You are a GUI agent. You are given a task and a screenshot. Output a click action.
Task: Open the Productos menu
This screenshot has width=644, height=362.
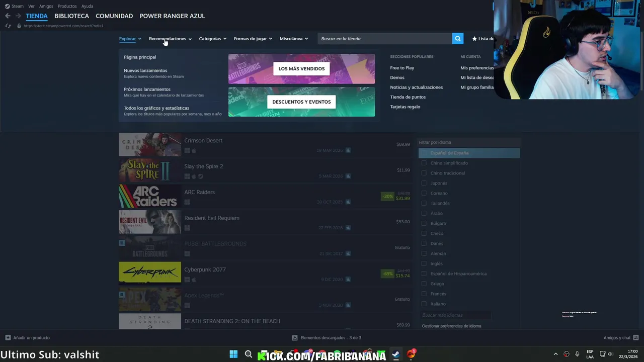pos(67,6)
